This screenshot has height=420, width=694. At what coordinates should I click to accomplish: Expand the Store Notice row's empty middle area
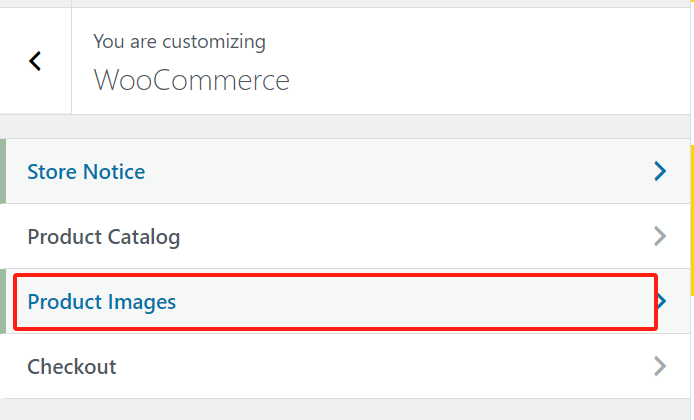click(x=400, y=172)
